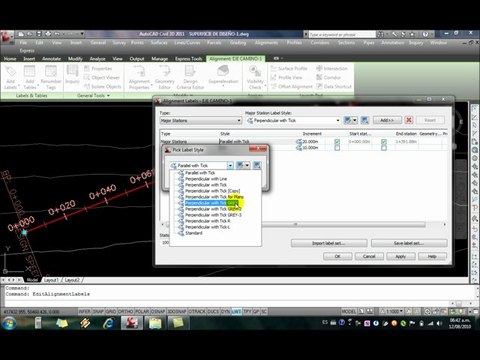Open the Express Tools ribbon tab
Viewport: 480px width, 360px height.
pos(188,59)
